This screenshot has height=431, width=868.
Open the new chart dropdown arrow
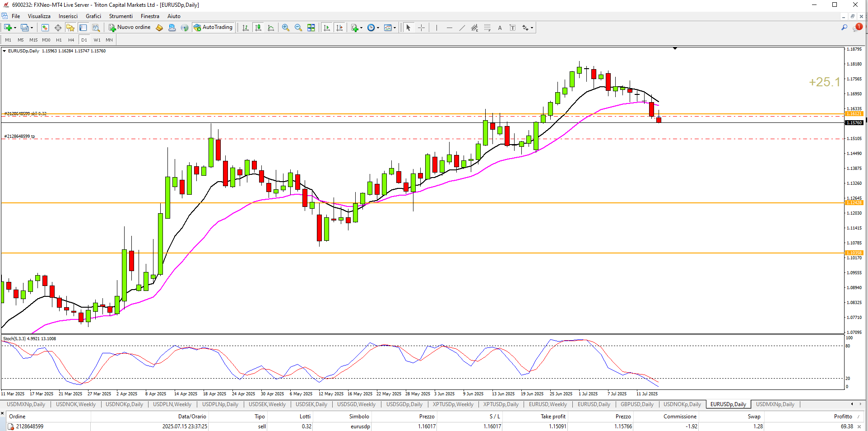click(15, 28)
